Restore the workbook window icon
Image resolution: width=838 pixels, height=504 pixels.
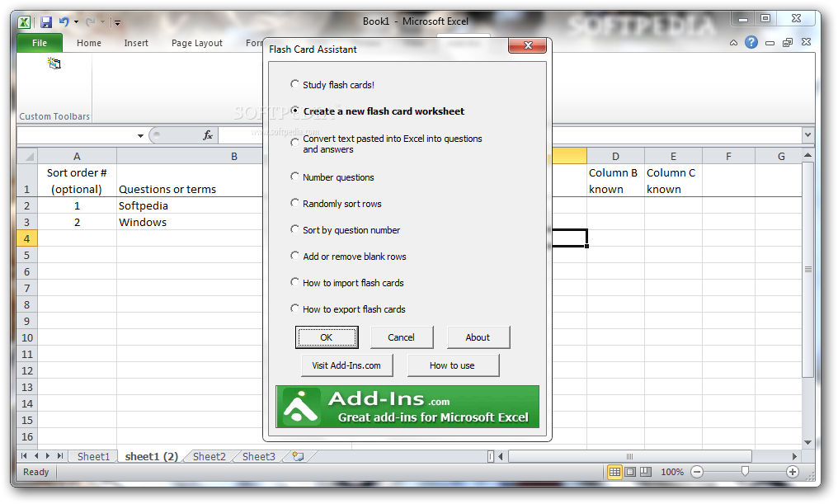pyautogui.click(x=788, y=43)
